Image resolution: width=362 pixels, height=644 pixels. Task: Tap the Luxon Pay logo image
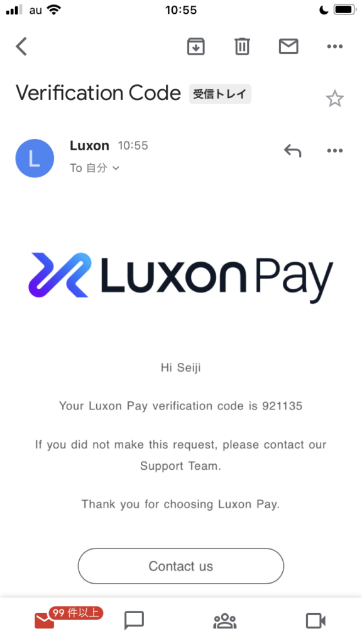pyautogui.click(x=180, y=277)
